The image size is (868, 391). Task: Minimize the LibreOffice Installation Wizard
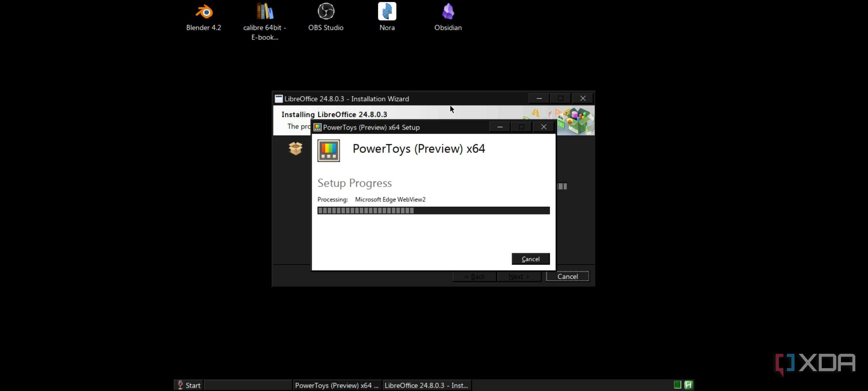point(539,98)
